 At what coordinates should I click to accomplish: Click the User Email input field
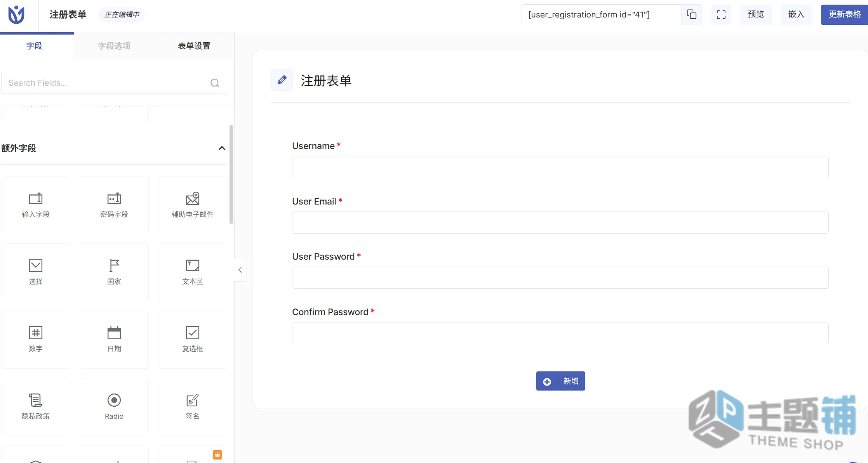(x=560, y=223)
